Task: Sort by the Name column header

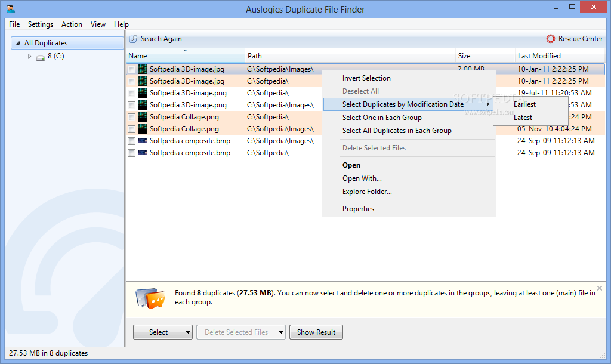Action: click(x=186, y=55)
